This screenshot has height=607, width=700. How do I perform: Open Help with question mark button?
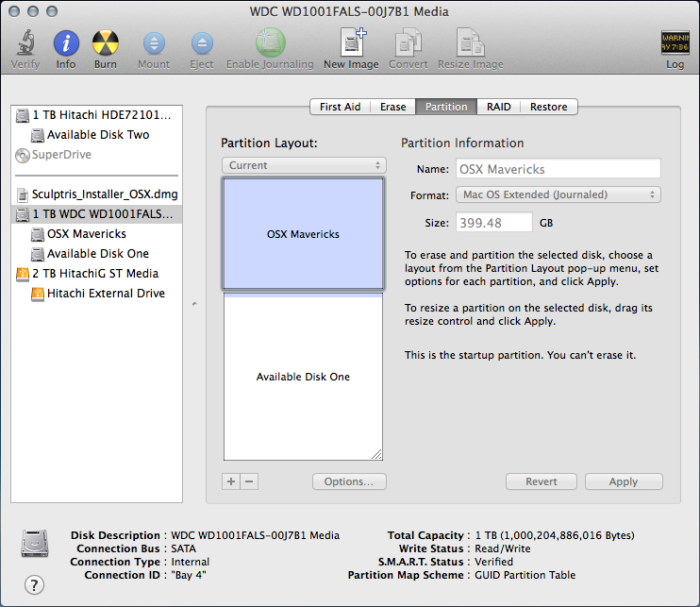(34, 584)
